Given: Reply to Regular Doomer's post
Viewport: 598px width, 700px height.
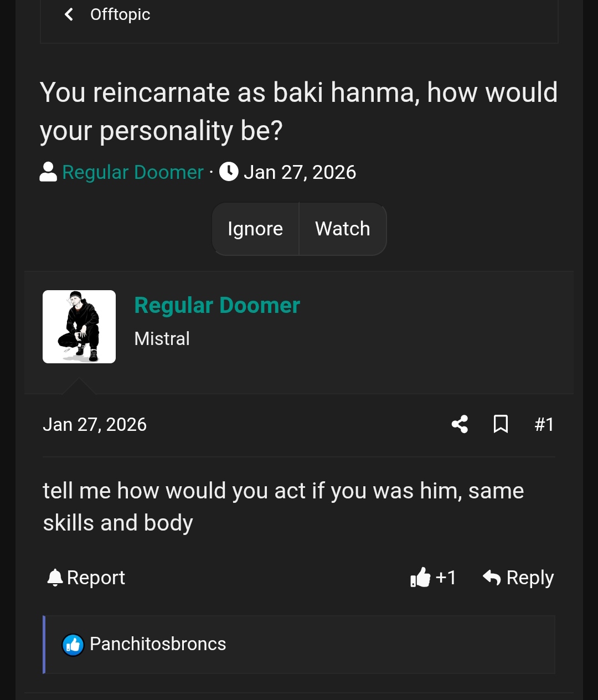Looking at the screenshot, I should (x=518, y=578).
